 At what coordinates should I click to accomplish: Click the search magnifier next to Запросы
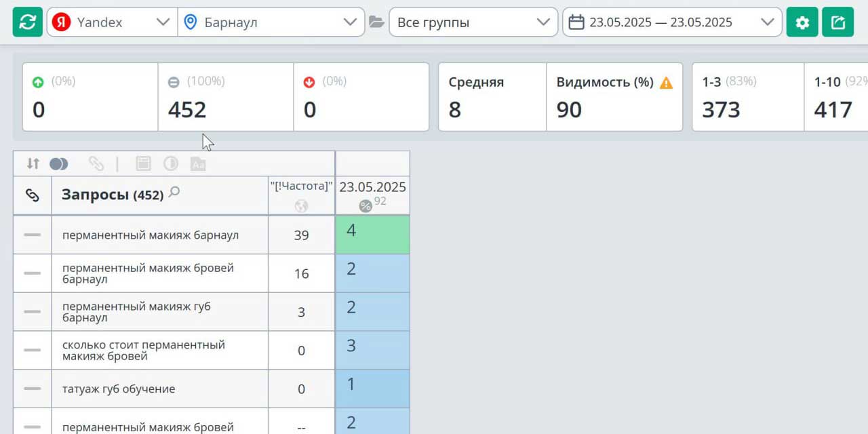point(174,193)
